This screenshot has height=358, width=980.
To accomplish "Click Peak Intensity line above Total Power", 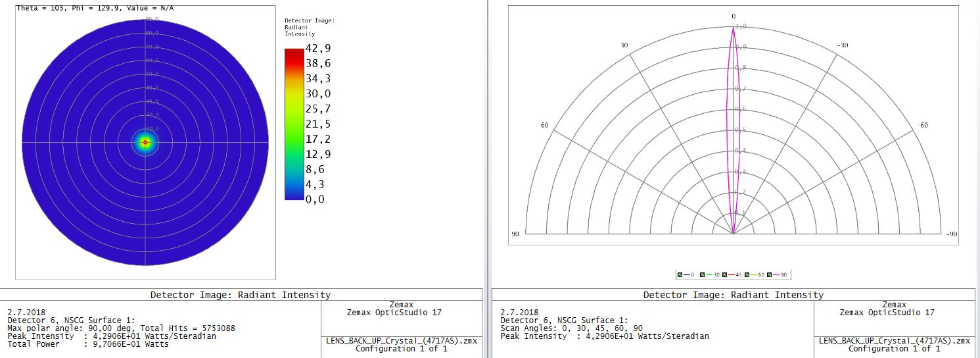I will coord(112,336).
